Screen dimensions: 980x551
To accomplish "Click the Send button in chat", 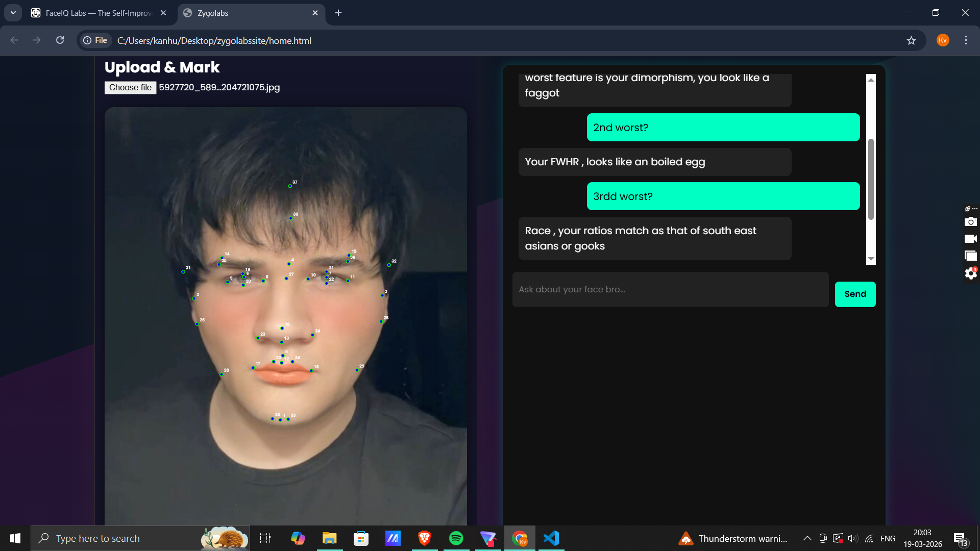I will click(855, 294).
